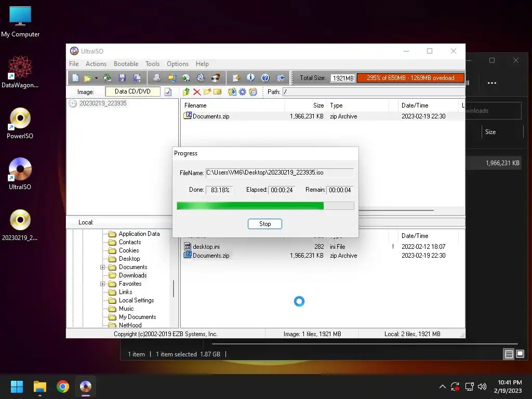Click the Open file folder icon
The width and height of the screenshot is (532, 399).
(x=87, y=78)
